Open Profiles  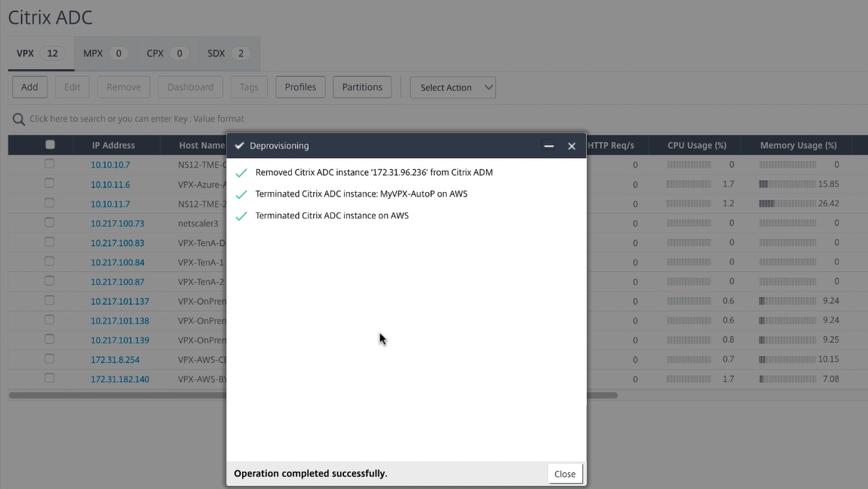[300, 87]
